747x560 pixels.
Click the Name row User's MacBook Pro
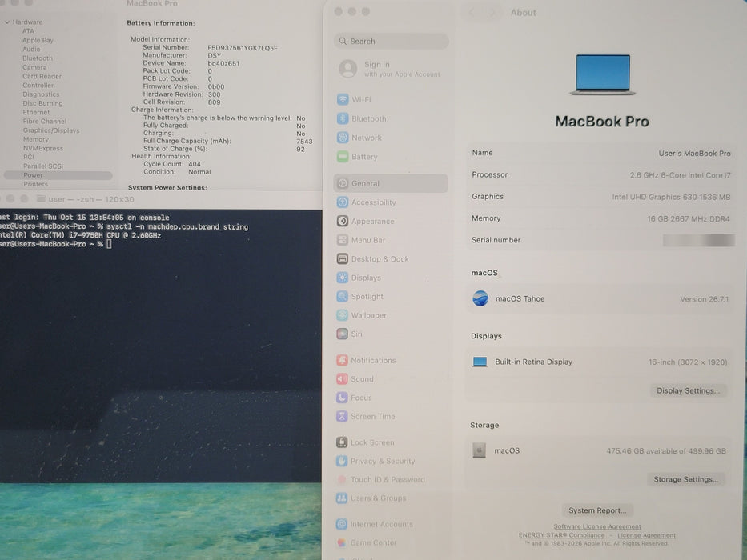pyautogui.click(x=600, y=153)
